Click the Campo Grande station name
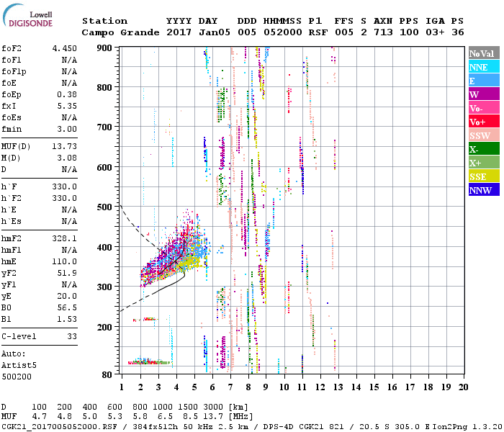This screenshot has height=432, width=504. [x=119, y=32]
